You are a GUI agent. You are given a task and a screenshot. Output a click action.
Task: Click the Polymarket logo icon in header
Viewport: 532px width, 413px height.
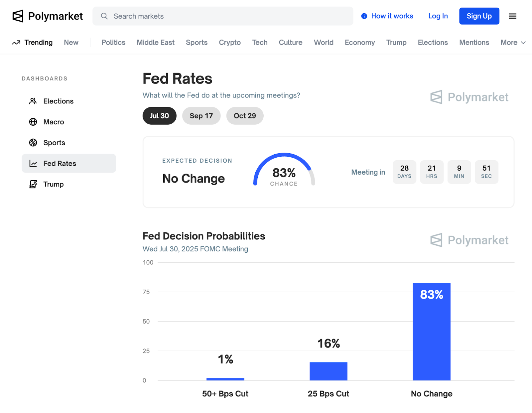point(18,16)
